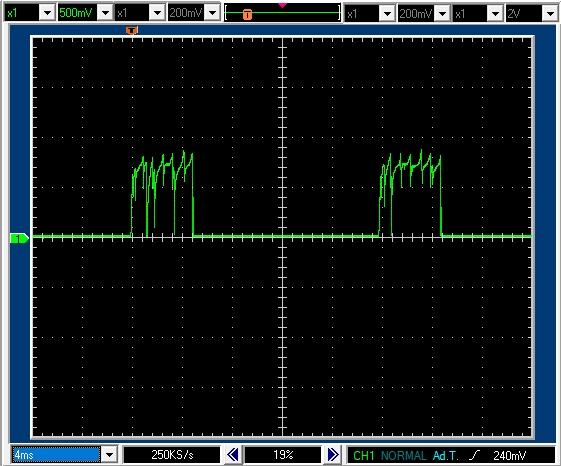Open the 2V channel scale dropdown
This screenshot has height=466, width=561.
coord(550,14)
